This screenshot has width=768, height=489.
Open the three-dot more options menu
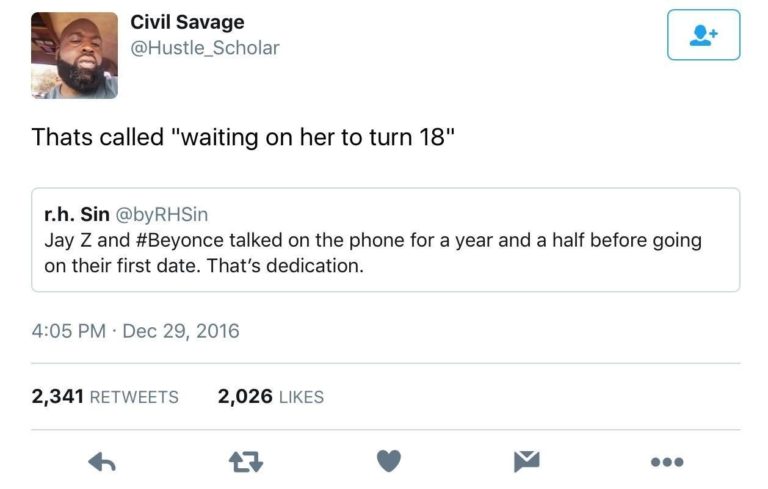(667, 462)
